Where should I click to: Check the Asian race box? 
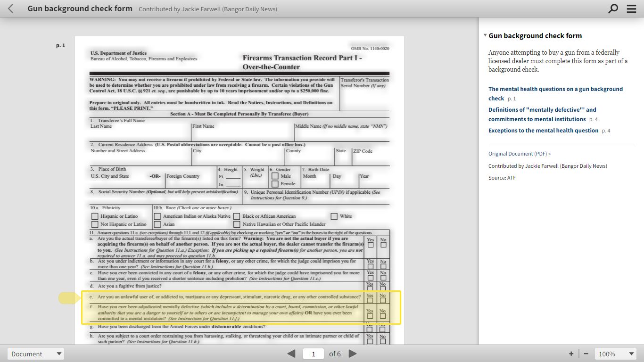157,224
